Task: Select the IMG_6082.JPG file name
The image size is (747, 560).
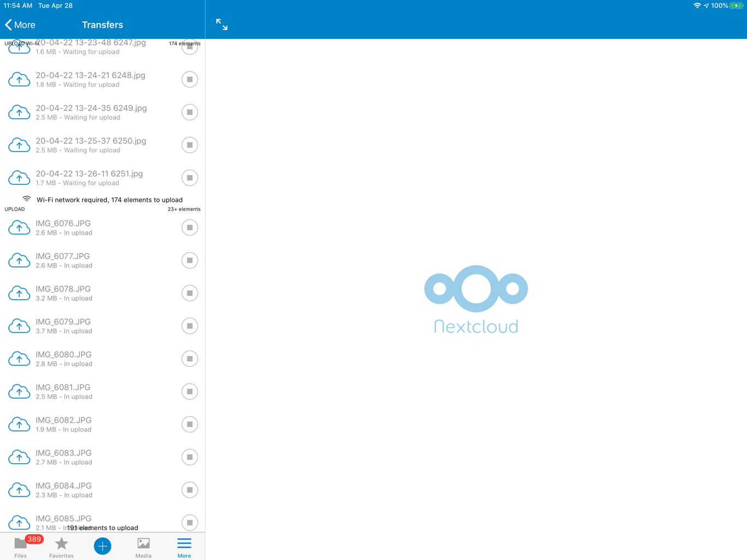Action: (63, 421)
